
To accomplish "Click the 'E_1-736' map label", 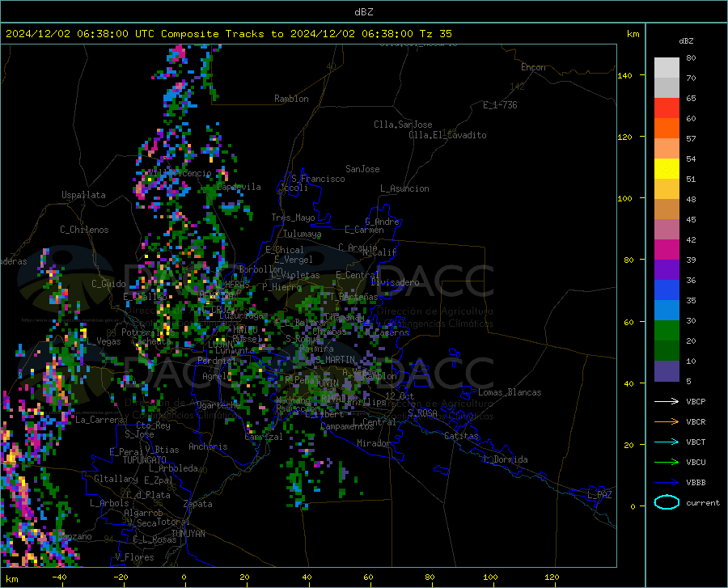I will point(500,105).
